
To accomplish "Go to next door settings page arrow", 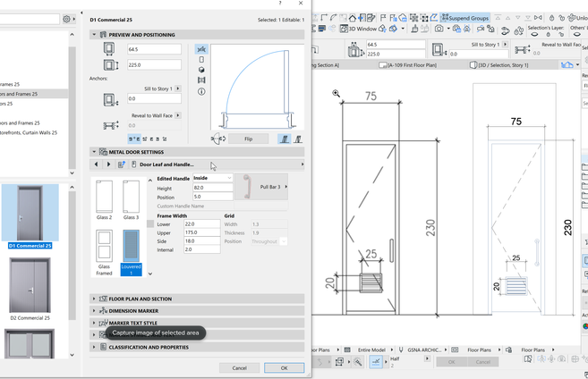I will (x=108, y=164).
